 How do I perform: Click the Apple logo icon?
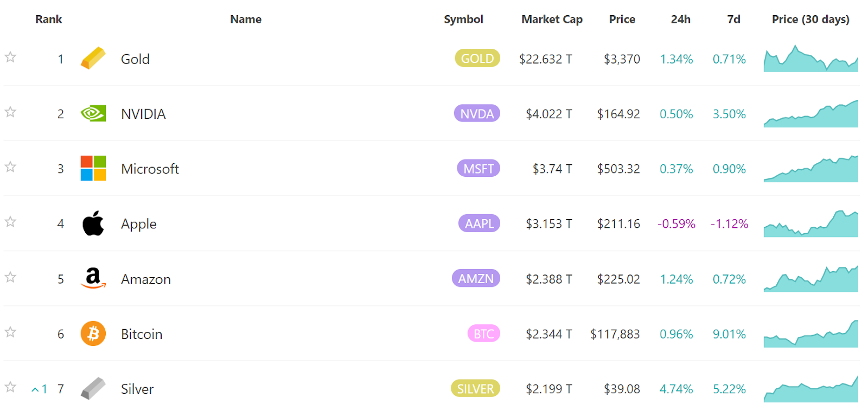pos(93,223)
